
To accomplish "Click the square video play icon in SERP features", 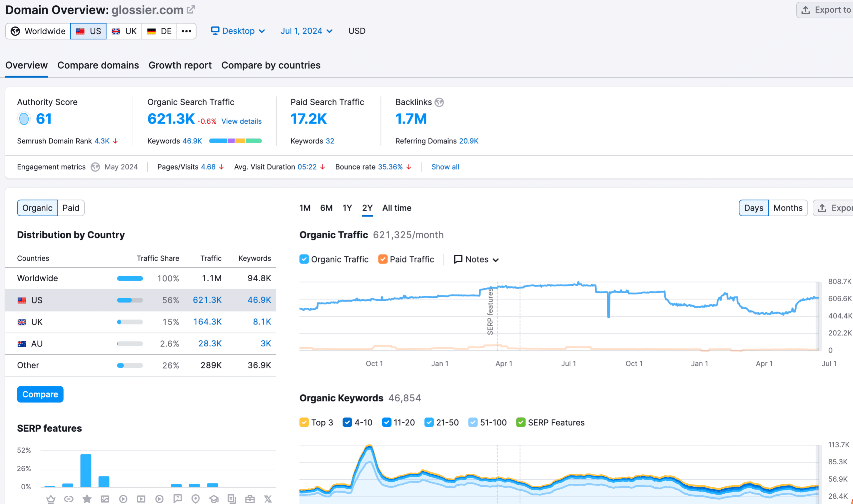I will pos(141,499).
